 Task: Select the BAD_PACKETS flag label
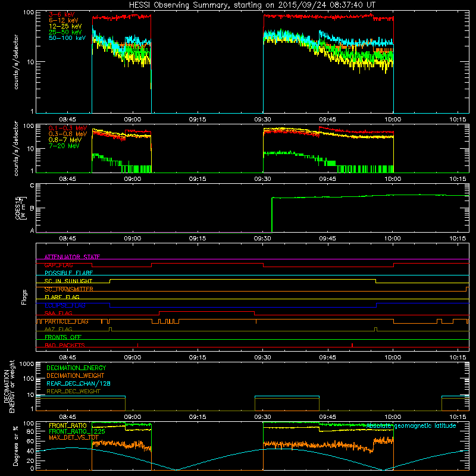pos(65,345)
